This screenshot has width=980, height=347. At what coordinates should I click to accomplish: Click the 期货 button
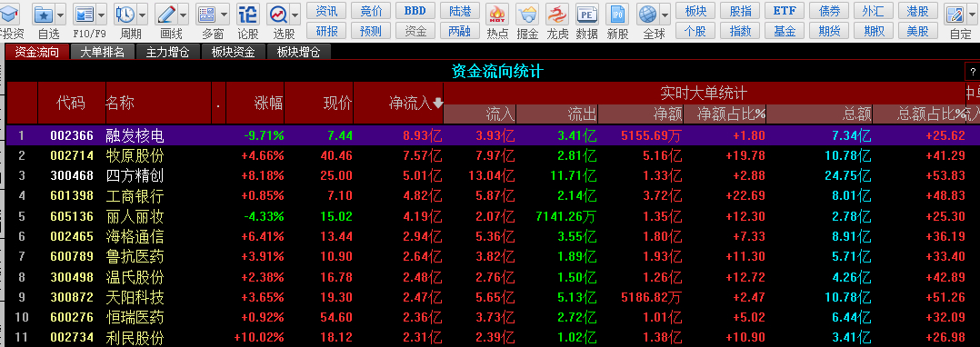click(829, 31)
